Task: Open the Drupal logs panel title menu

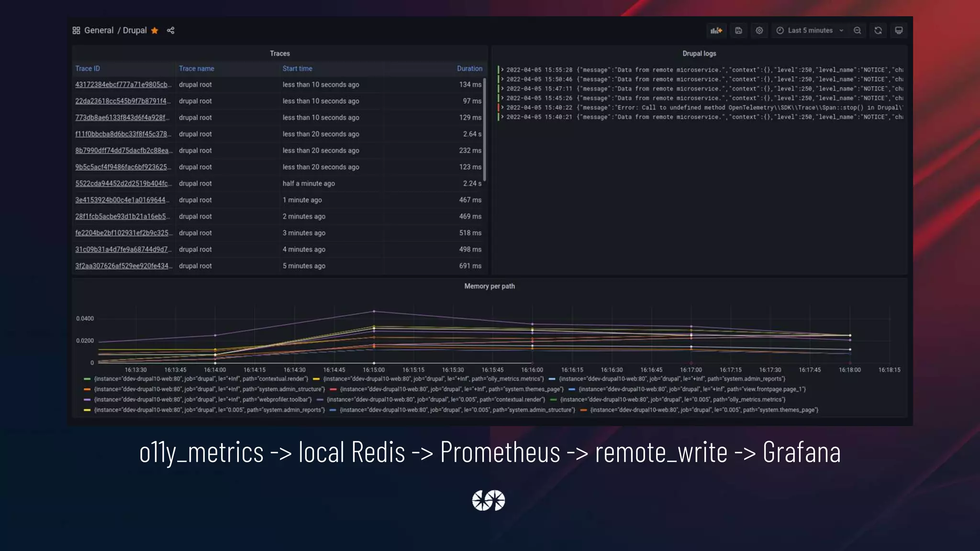Action: coord(699,54)
